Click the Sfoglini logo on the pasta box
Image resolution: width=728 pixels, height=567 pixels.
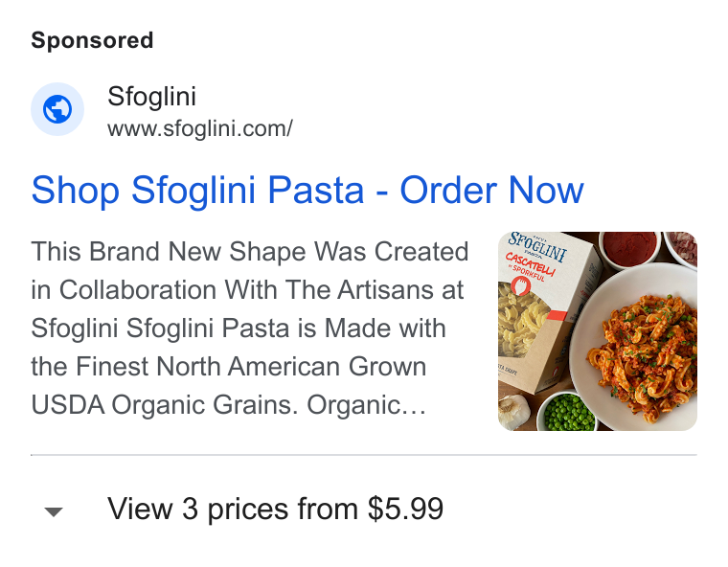click(x=537, y=247)
